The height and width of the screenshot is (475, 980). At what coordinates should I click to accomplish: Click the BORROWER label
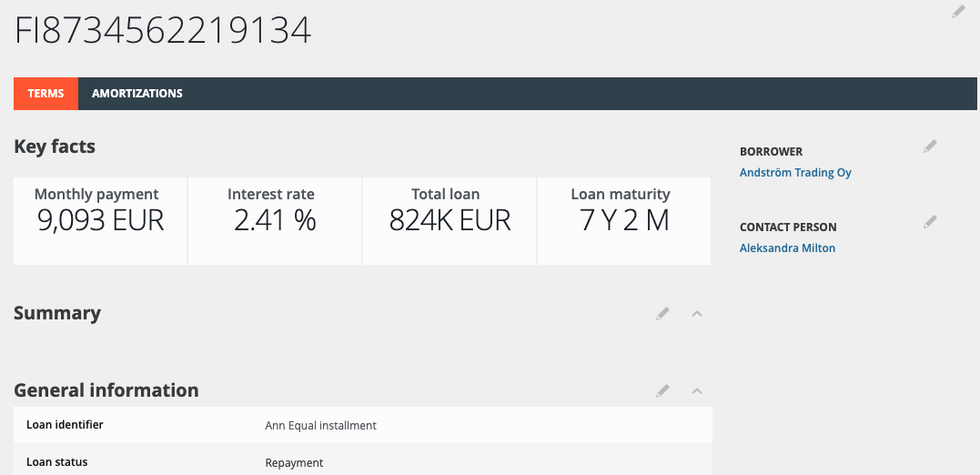772,152
